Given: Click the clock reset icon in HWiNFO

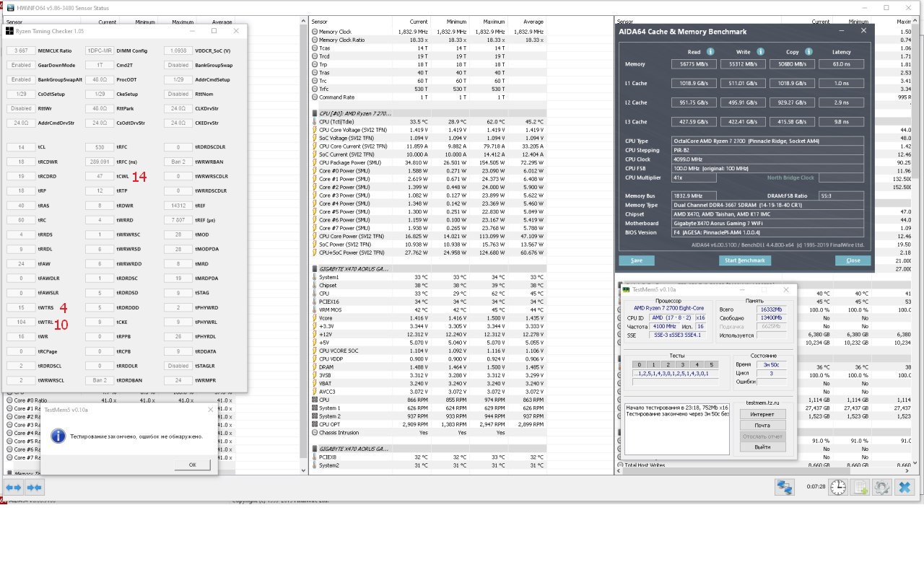Looking at the screenshot, I should tap(838, 488).
